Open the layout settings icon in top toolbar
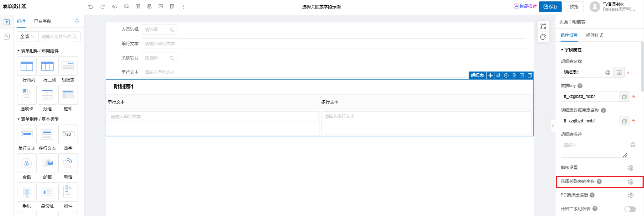Image resolution: width=644 pixels, height=216 pixels. tap(138, 6)
